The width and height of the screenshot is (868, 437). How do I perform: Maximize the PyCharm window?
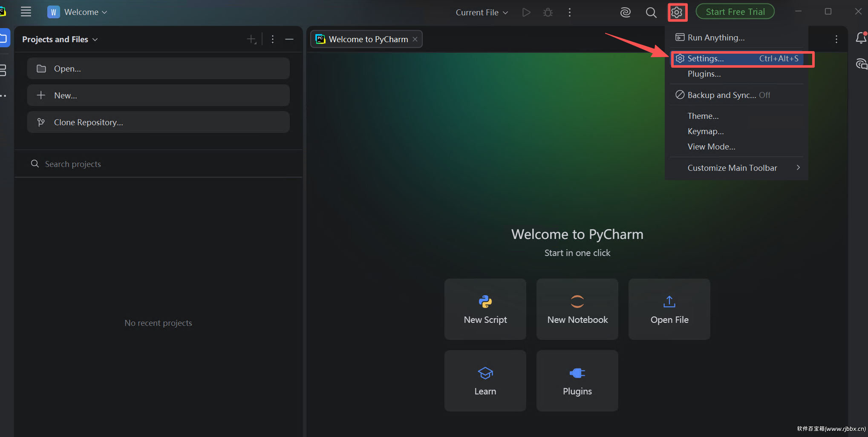point(828,11)
